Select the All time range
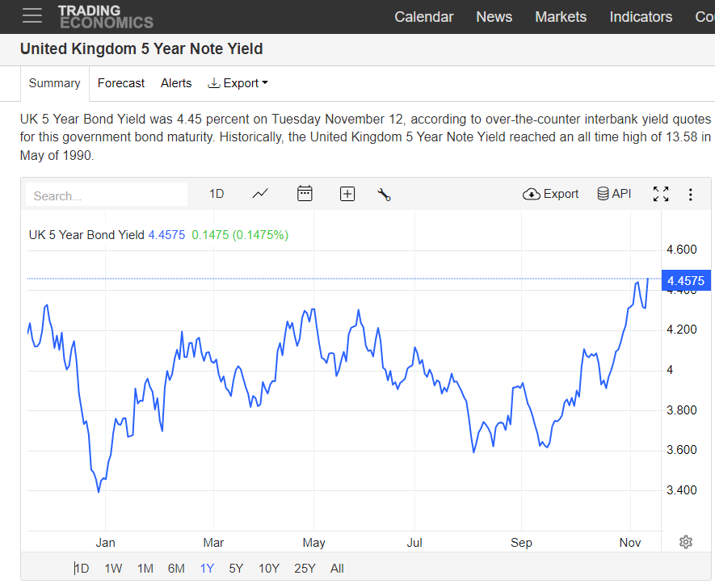Screen dimensions: 715x588 click(x=337, y=569)
